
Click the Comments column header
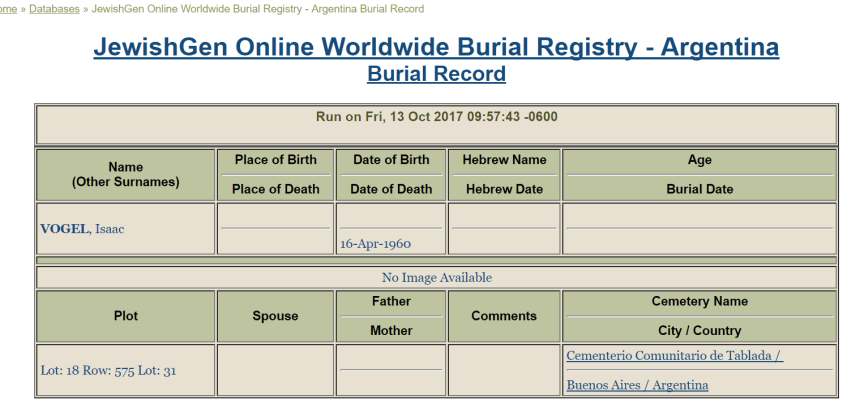pos(504,316)
